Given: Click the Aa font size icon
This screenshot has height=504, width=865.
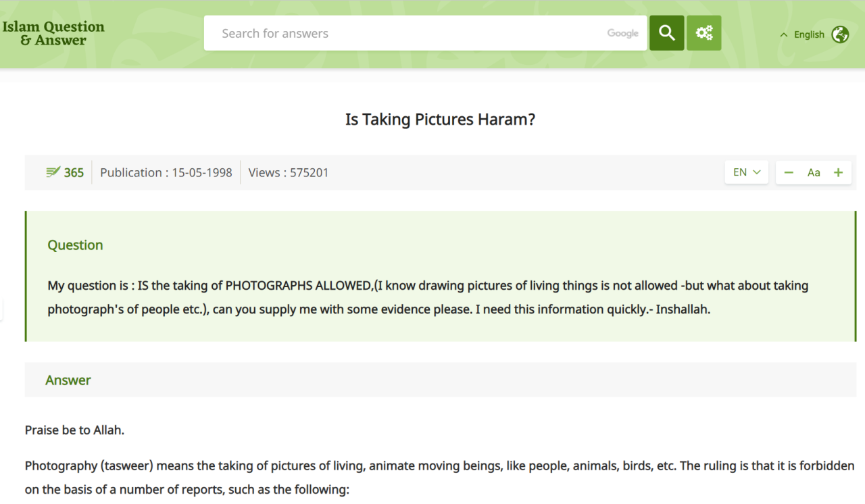Looking at the screenshot, I should (x=814, y=172).
